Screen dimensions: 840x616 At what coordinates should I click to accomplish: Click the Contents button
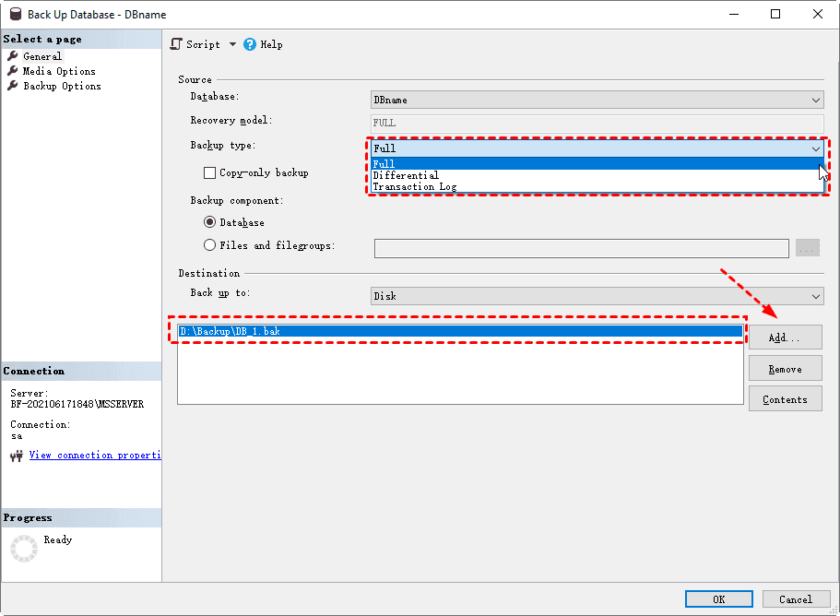pos(785,398)
